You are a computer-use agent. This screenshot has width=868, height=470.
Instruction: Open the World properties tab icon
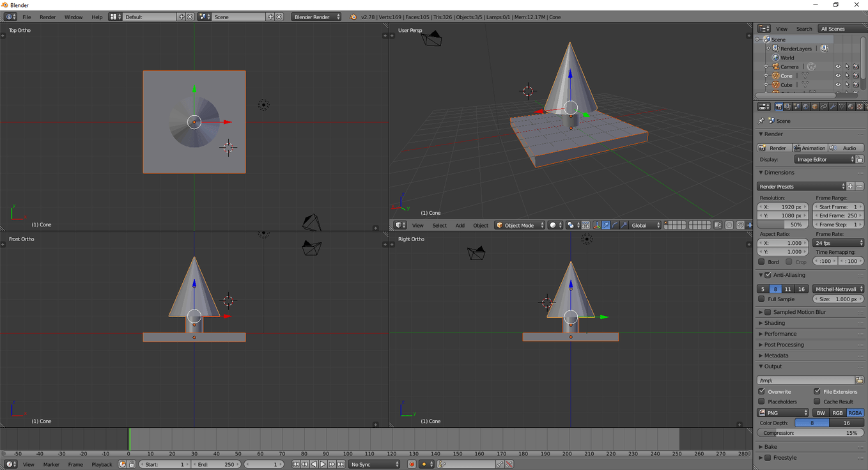click(805, 107)
